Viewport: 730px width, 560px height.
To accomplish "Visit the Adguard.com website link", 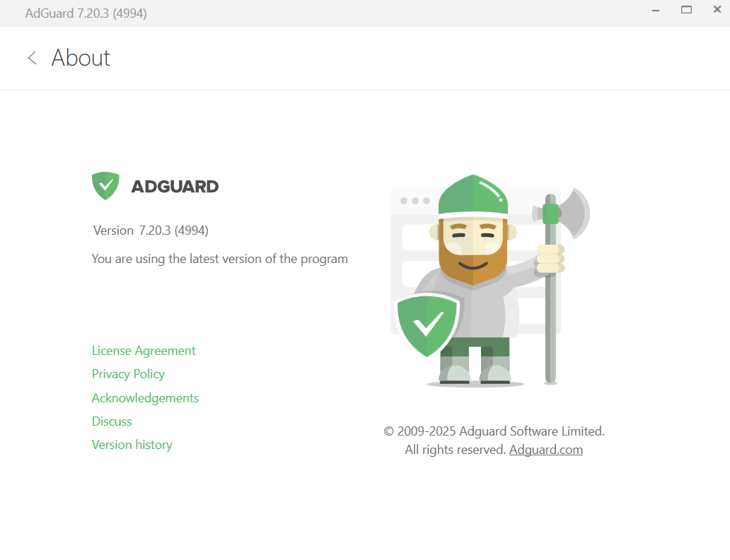I will [x=545, y=450].
